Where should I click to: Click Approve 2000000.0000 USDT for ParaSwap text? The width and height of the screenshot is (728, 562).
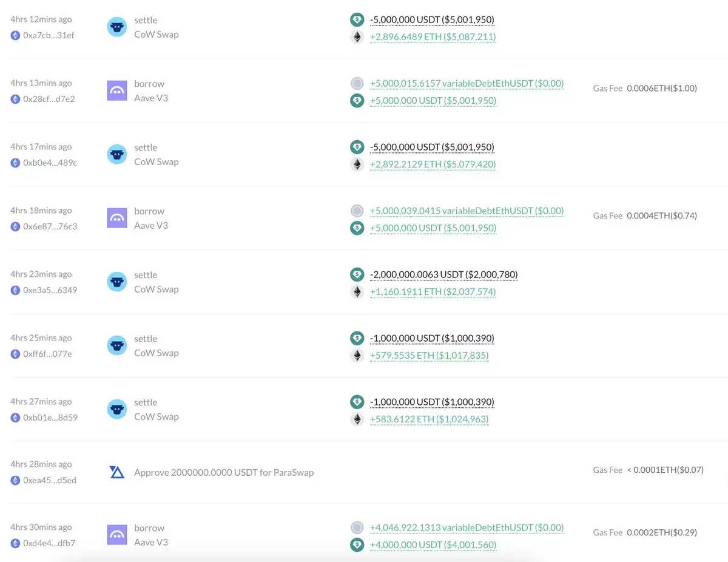pos(224,472)
